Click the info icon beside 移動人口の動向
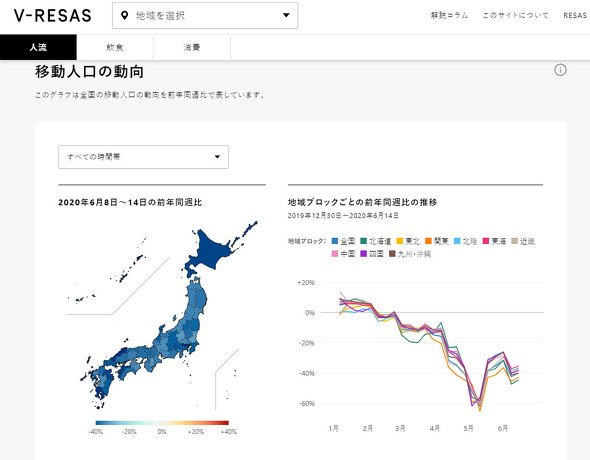Screen dimensions: 590x460 coord(560,70)
